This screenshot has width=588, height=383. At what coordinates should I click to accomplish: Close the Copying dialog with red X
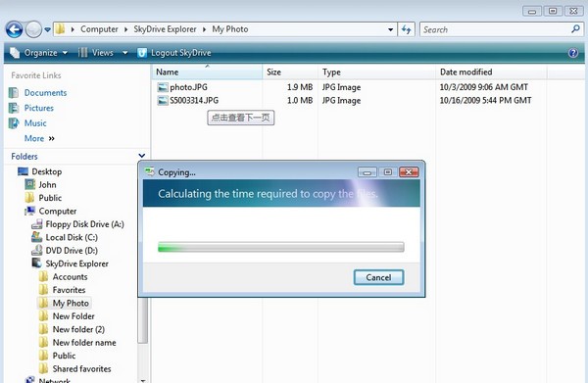point(409,172)
